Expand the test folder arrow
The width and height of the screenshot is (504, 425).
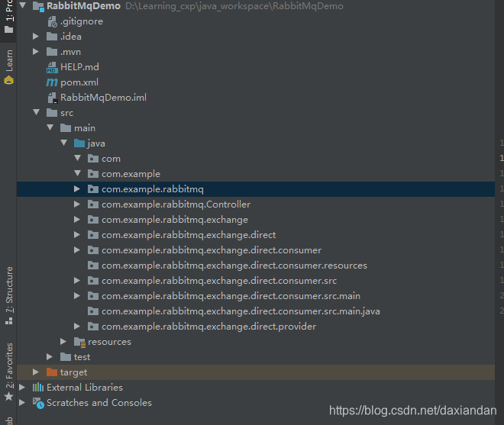pos(50,356)
